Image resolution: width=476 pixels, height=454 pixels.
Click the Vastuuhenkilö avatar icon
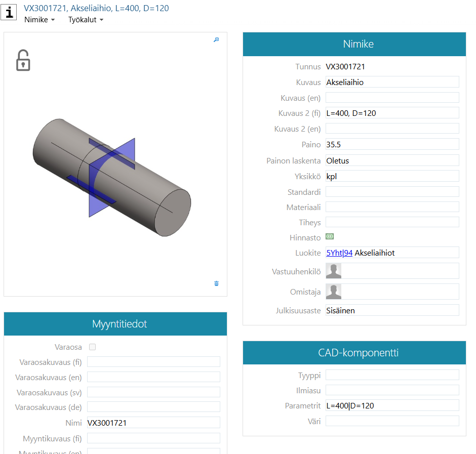click(x=333, y=271)
